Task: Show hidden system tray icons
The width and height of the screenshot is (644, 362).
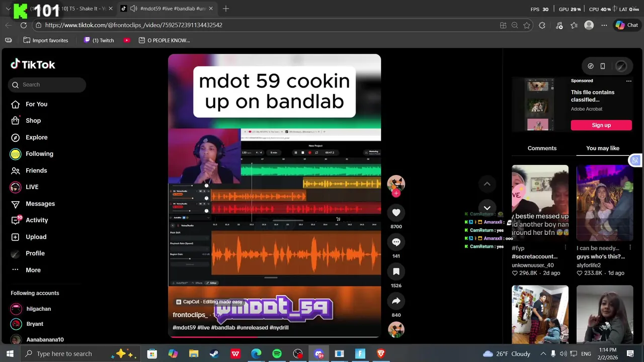Action: coord(543,353)
